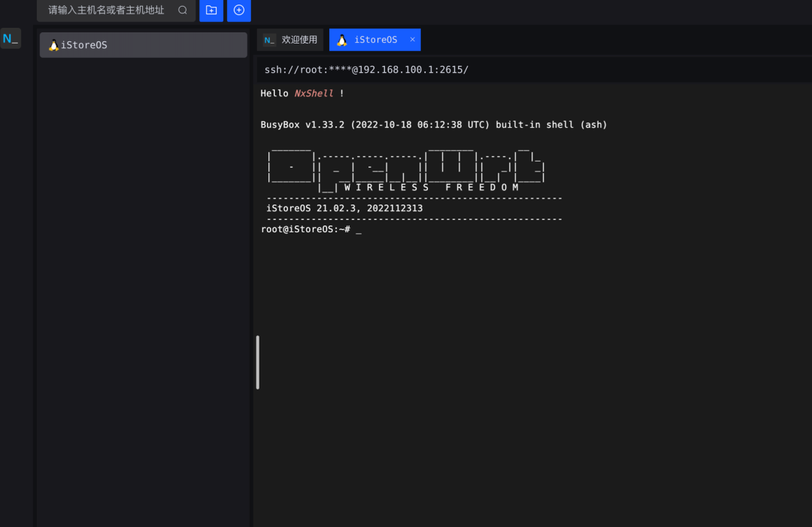Select the iStoreOS host in session list
812x527 pixels.
point(144,45)
